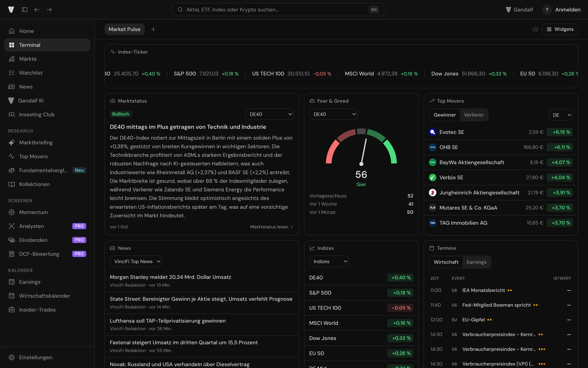Click the Widgets button
This screenshot has width=588, height=368.
point(560,29)
